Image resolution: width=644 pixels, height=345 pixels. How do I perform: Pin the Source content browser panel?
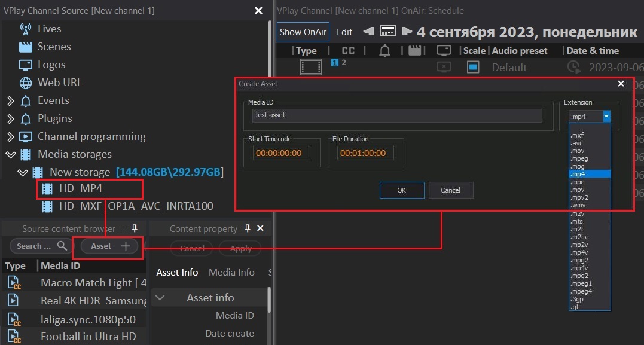(x=134, y=228)
